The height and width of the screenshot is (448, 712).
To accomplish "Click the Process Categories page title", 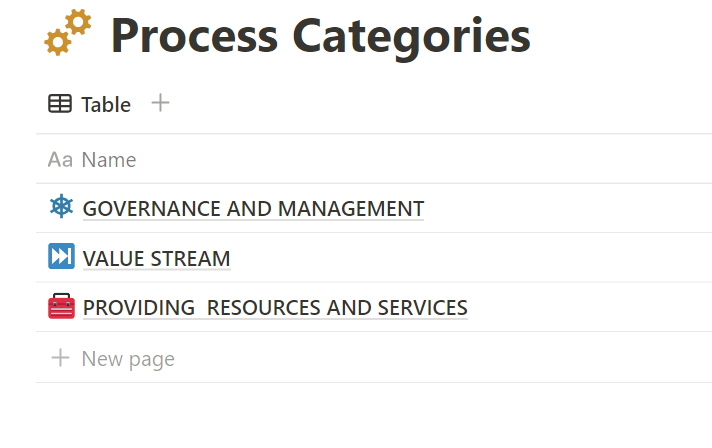I will tap(320, 36).
